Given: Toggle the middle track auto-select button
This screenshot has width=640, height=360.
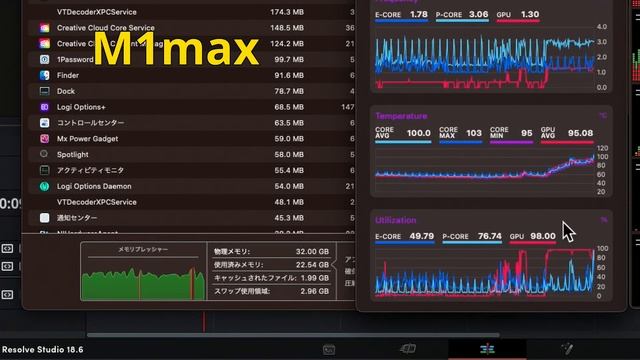Looking at the screenshot, I should pyautogui.click(x=7, y=266).
